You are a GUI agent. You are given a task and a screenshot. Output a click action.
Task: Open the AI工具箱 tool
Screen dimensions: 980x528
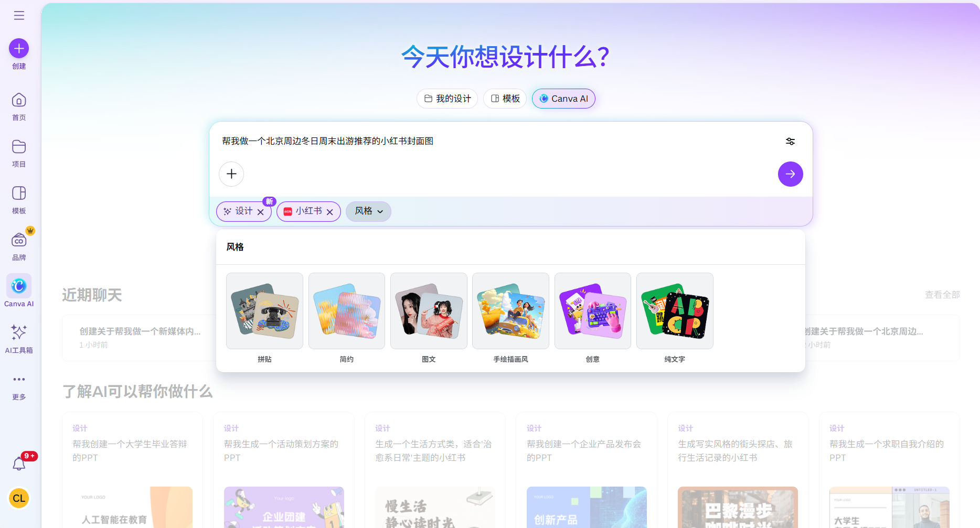19,332
